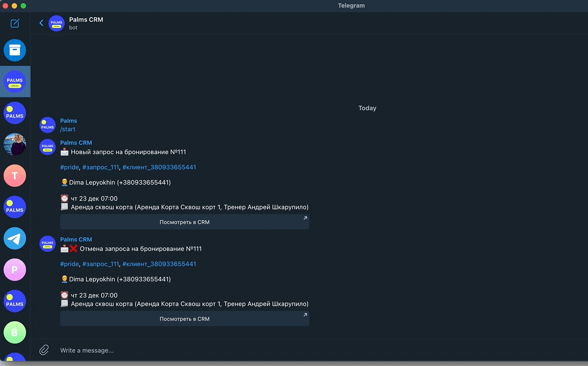The image size is (588, 366).
Task: Click the Palms avatar beside the /start message
Action: coord(48,125)
